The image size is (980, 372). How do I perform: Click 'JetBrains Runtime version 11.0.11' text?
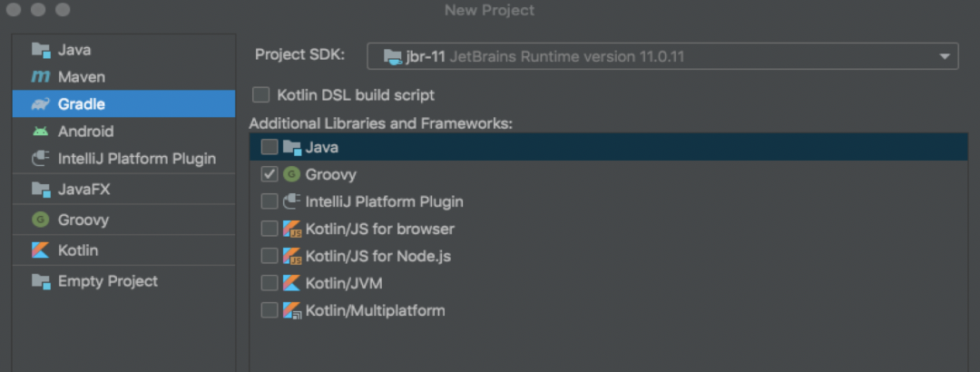(567, 57)
